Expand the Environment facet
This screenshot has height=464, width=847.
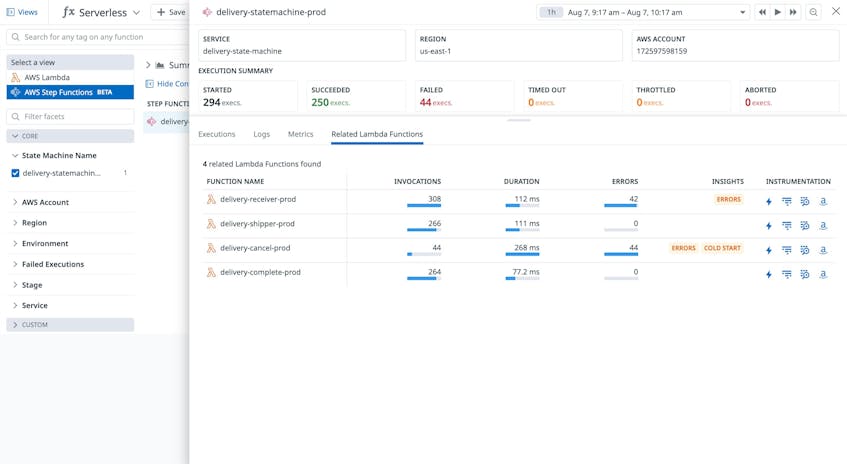(15, 244)
